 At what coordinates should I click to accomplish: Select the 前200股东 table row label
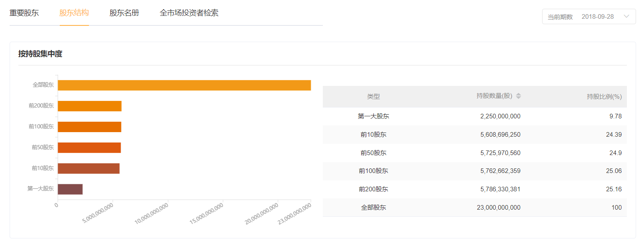(373, 189)
